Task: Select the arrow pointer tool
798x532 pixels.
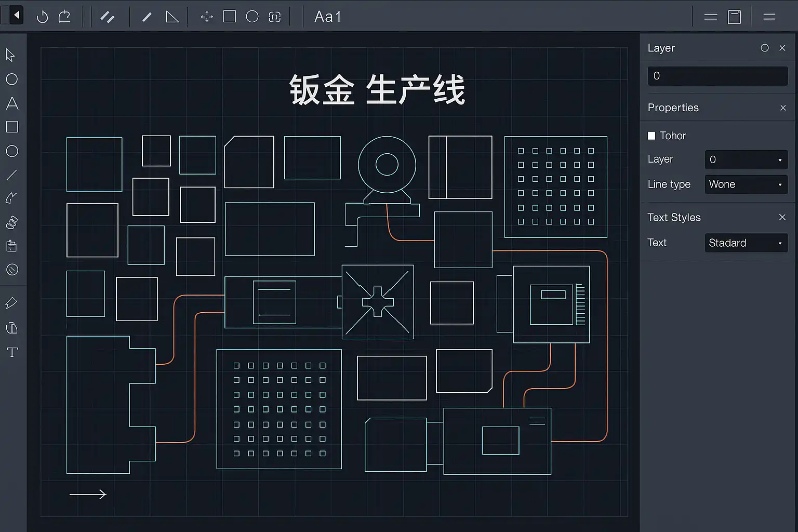Action: tap(10, 55)
